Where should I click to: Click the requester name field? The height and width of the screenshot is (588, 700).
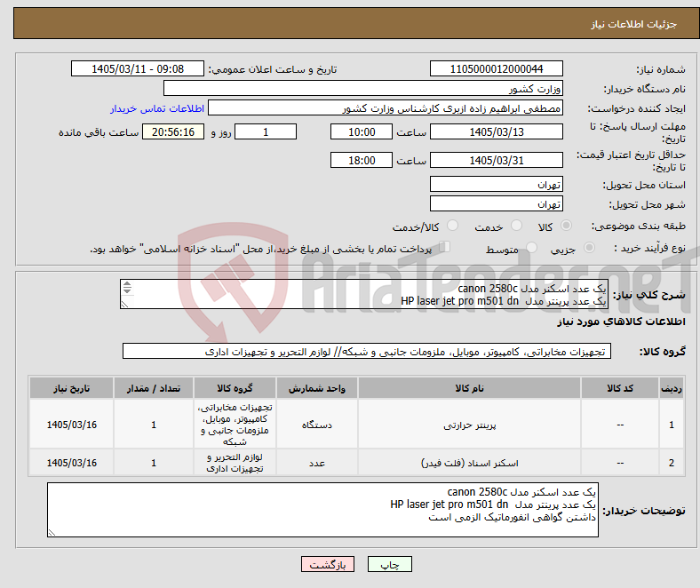386,108
